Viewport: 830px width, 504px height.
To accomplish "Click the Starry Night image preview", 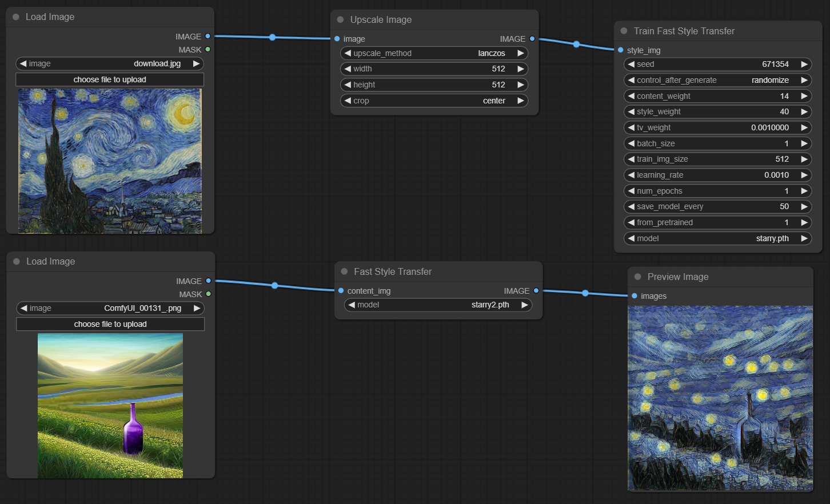I will [x=110, y=161].
